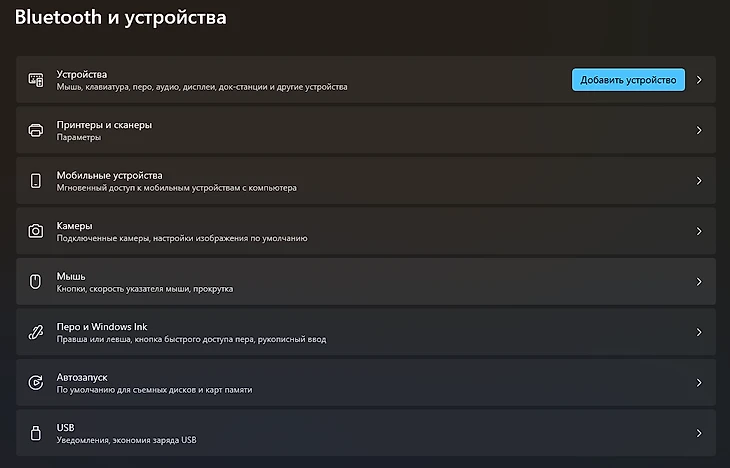The width and height of the screenshot is (730, 468).
Task: Click the autoplay icon beside Автозапуск
Action: [36, 383]
